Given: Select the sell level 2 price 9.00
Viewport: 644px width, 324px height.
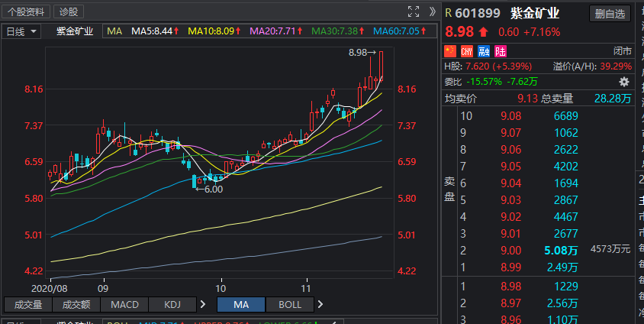Looking at the screenshot, I should pos(511,251).
